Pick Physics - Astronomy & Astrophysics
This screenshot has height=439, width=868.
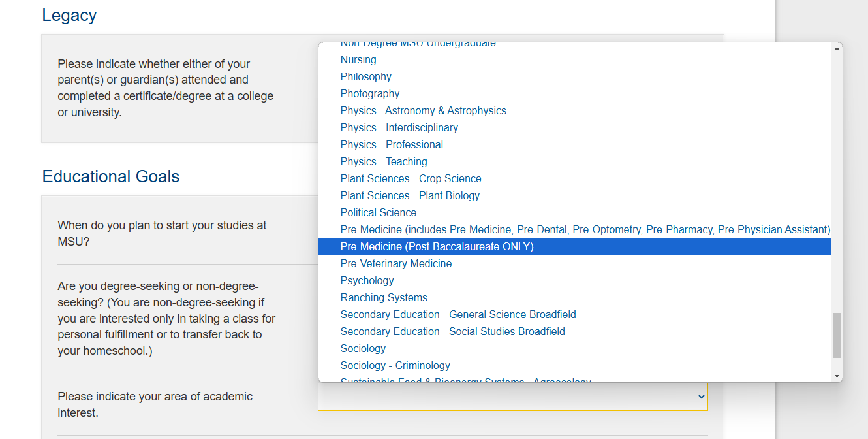click(574, 110)
